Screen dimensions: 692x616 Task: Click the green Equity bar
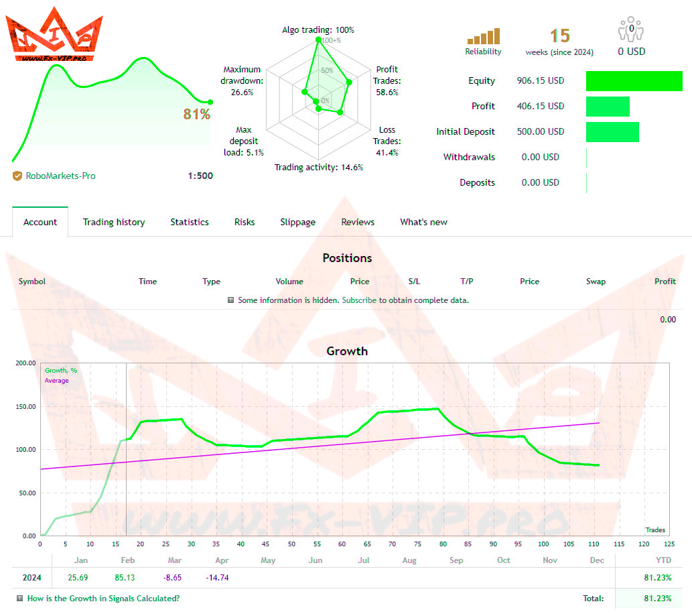[634, 81]
